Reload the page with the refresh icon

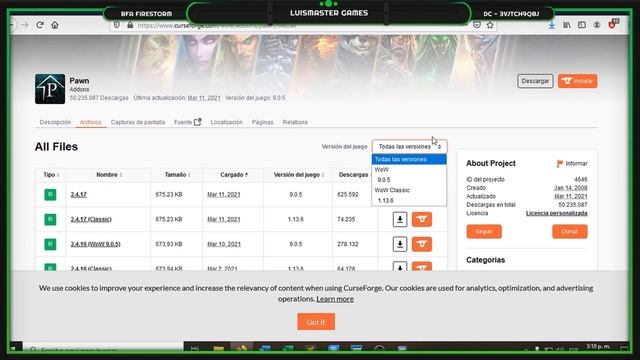coord(40,25)
